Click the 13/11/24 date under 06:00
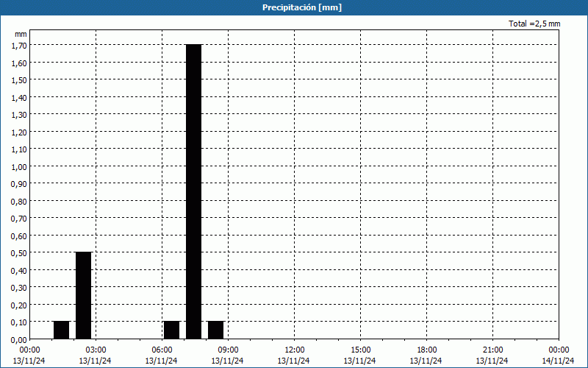 pos(161,361)
